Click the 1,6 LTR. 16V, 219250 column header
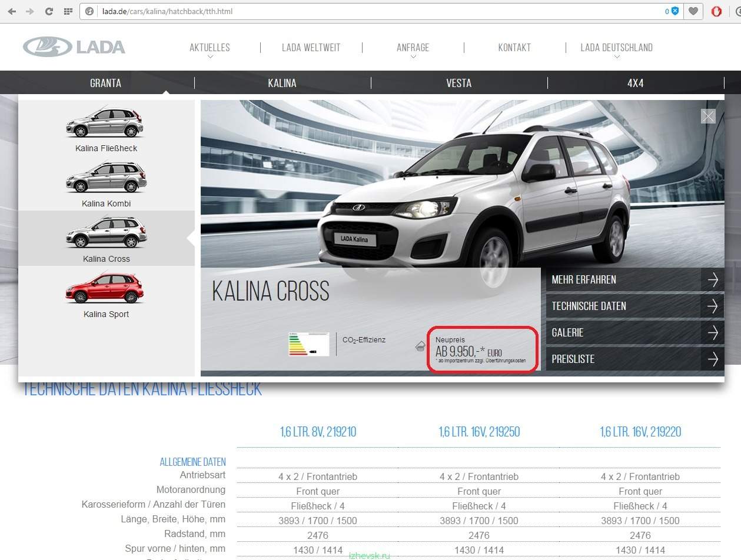This screenshot has width=741, height=560. pos(479,432)
